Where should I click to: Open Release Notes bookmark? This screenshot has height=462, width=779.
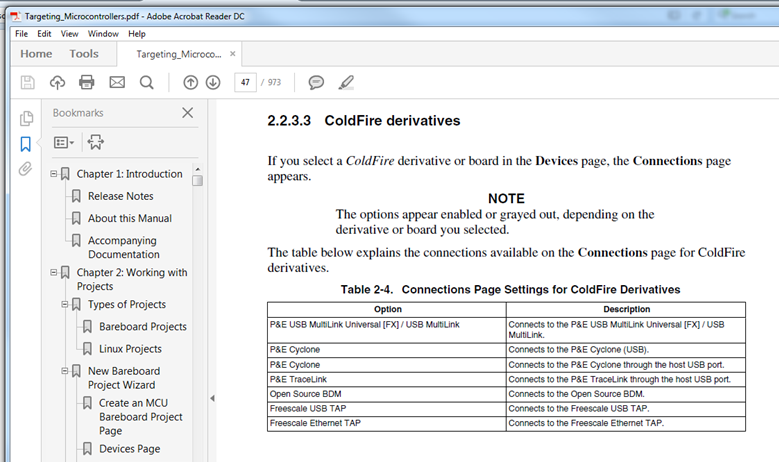[121, 196]
